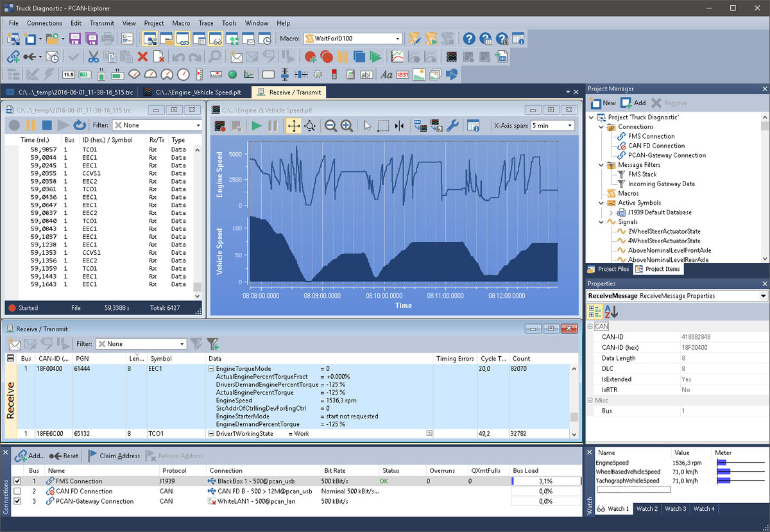Screen dimensions: 770x532
Task: Toggle the checkbox next to CAN FD Connection
Action: click(17, 491)
